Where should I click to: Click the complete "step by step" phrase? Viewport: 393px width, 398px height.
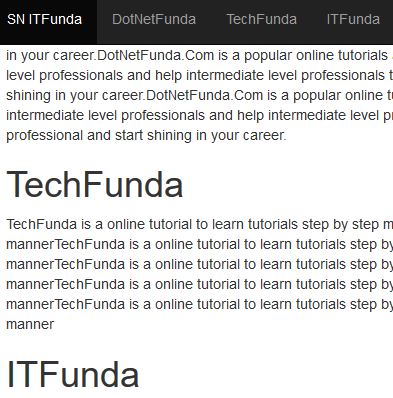click(x=340, y=224)
